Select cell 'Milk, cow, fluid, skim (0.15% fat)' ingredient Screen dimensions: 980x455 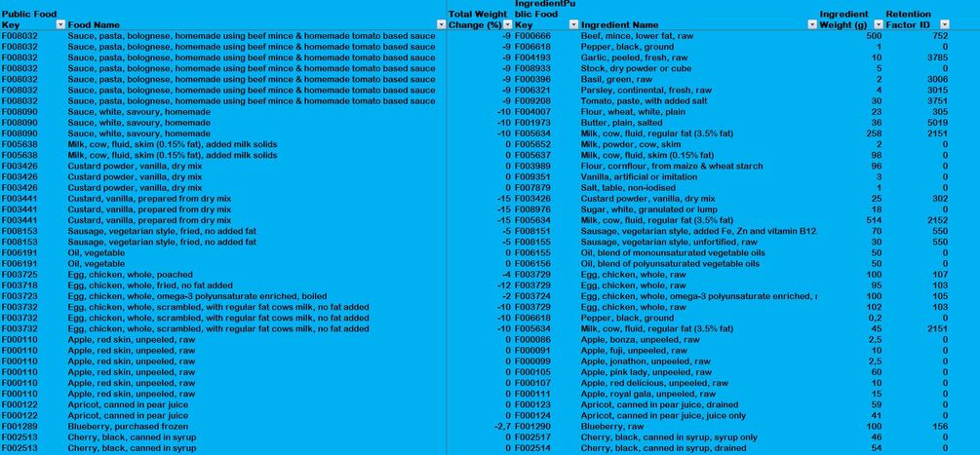(x=647, y=155)
